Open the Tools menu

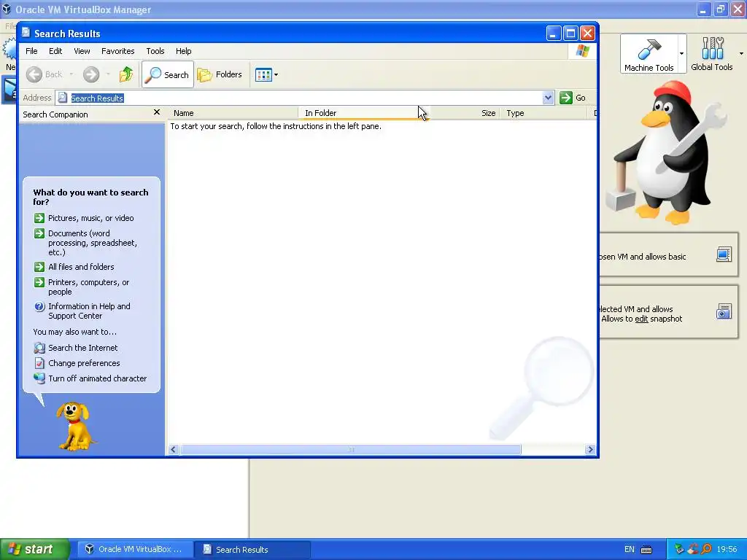pos(155,51)
